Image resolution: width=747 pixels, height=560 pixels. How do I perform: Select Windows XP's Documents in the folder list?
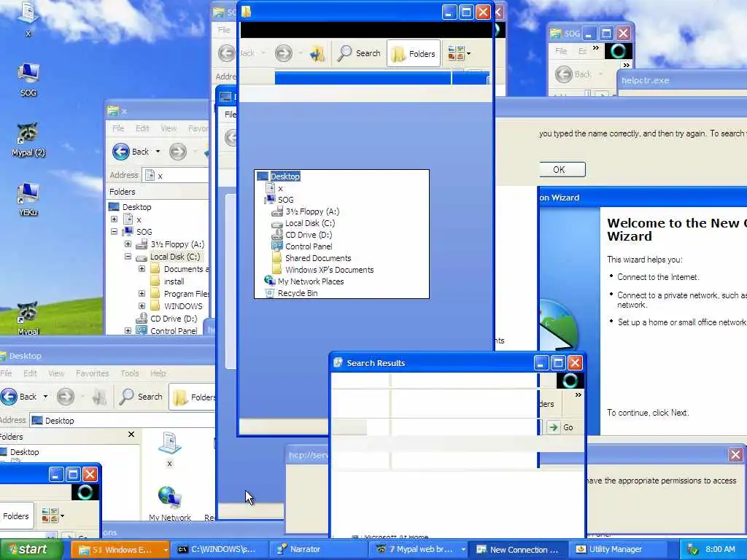pos(329,270)
